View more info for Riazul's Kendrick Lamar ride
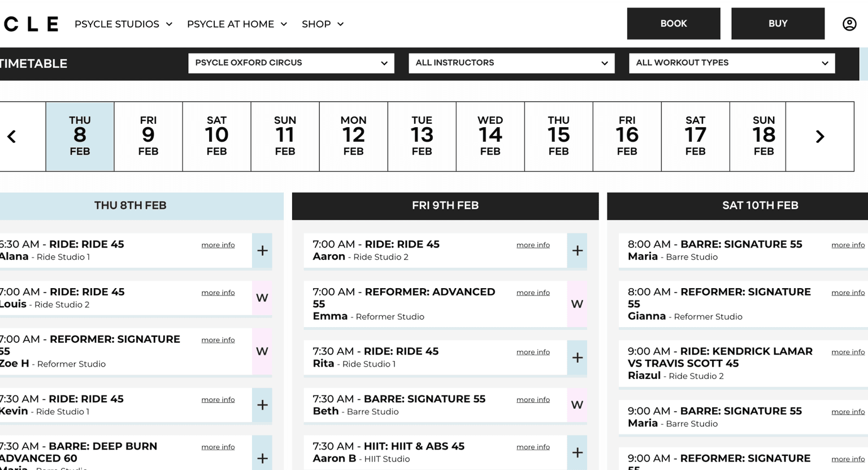The height and width of the screenshot is (470, 868). [848, 352]
